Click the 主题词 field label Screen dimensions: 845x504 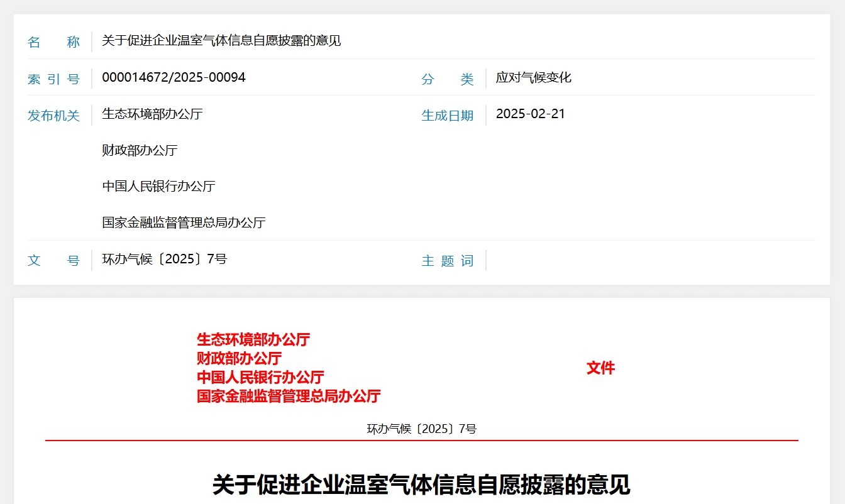[x=448, y=260]
